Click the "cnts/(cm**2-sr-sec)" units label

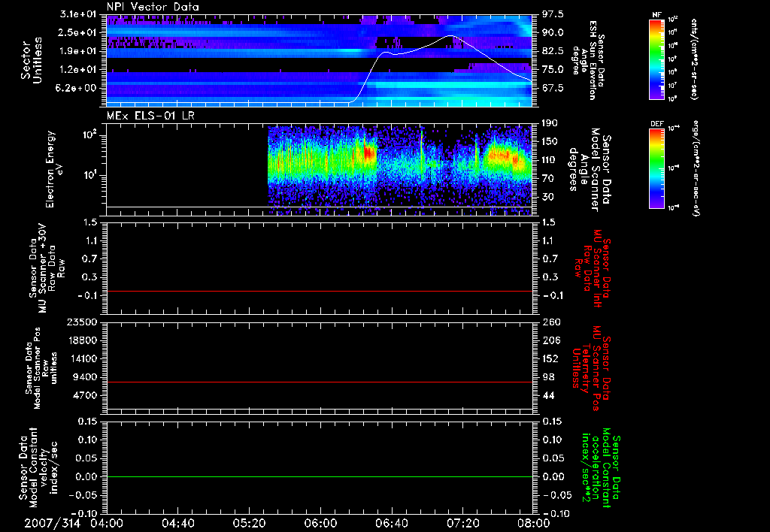pyautogui.click(x=694, y=59)
